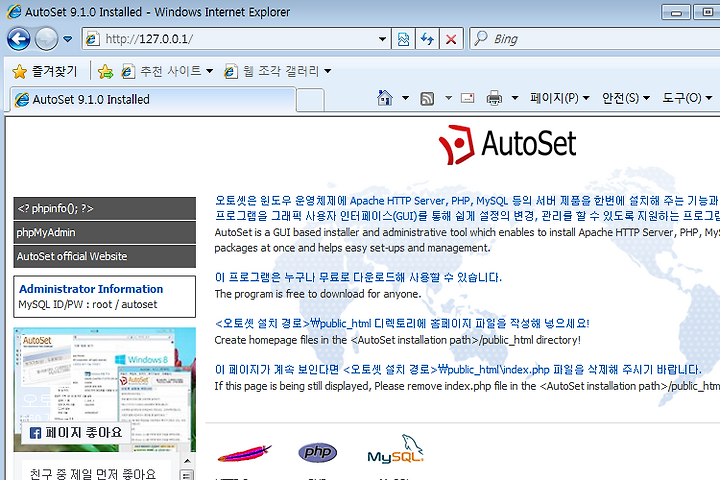Click the Refresh page icon

(x=427, y=39)
